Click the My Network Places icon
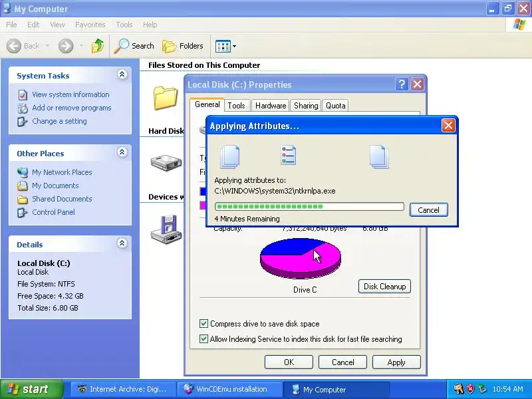The image size is (532, 399). (x=23, y=172)
